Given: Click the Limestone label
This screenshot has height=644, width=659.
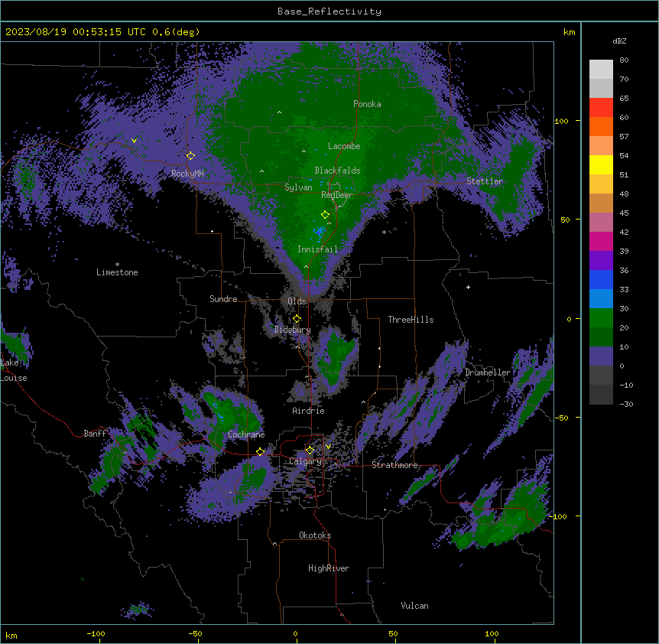Looking at the screenshot, I should 117,272.
